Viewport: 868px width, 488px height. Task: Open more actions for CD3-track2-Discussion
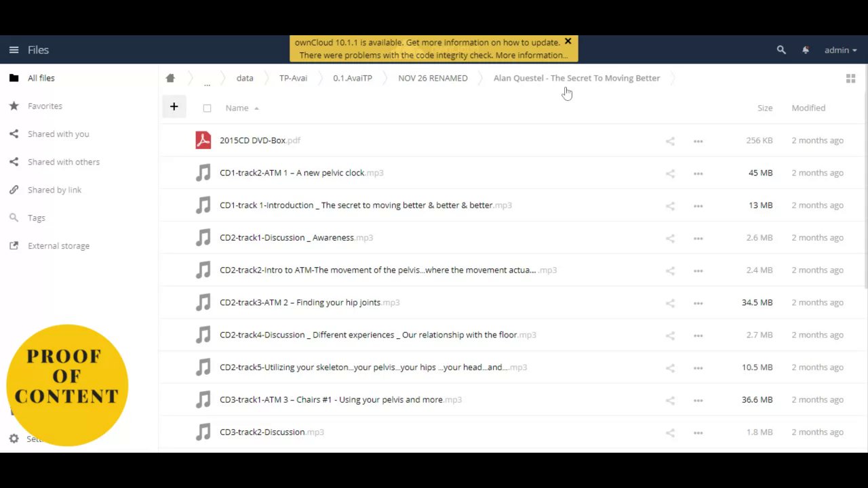(x=698, y=433)
